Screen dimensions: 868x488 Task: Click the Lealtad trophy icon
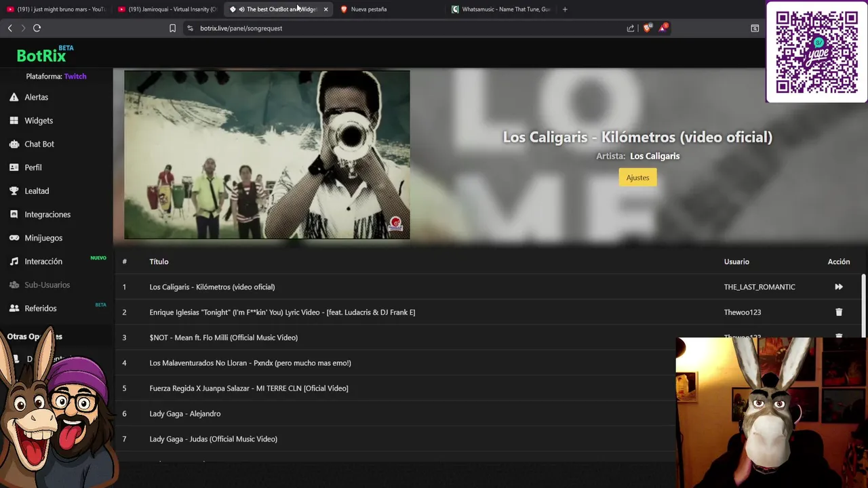(x=14, y=191)
